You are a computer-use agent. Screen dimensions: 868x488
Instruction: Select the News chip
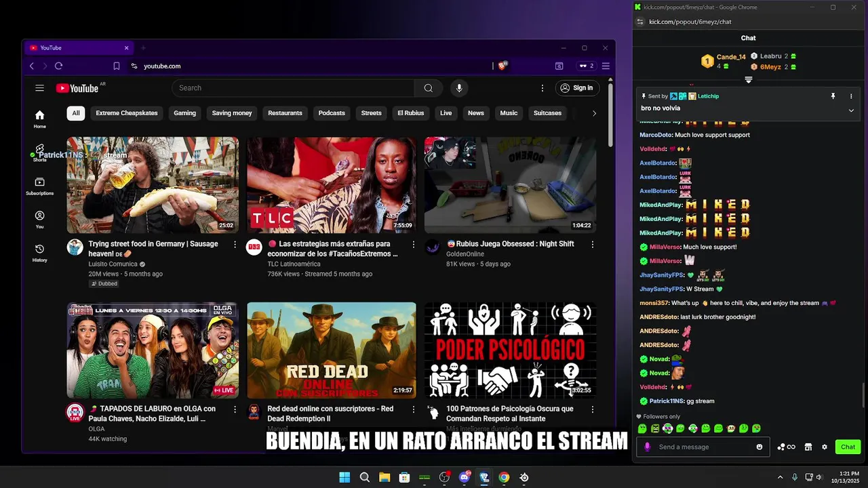[x=476, y=113]
